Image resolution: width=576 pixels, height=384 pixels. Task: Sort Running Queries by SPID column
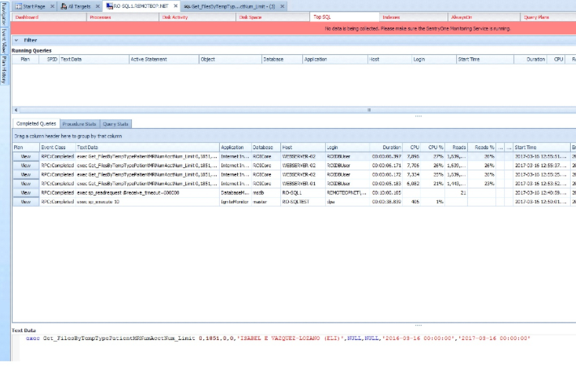49,59
